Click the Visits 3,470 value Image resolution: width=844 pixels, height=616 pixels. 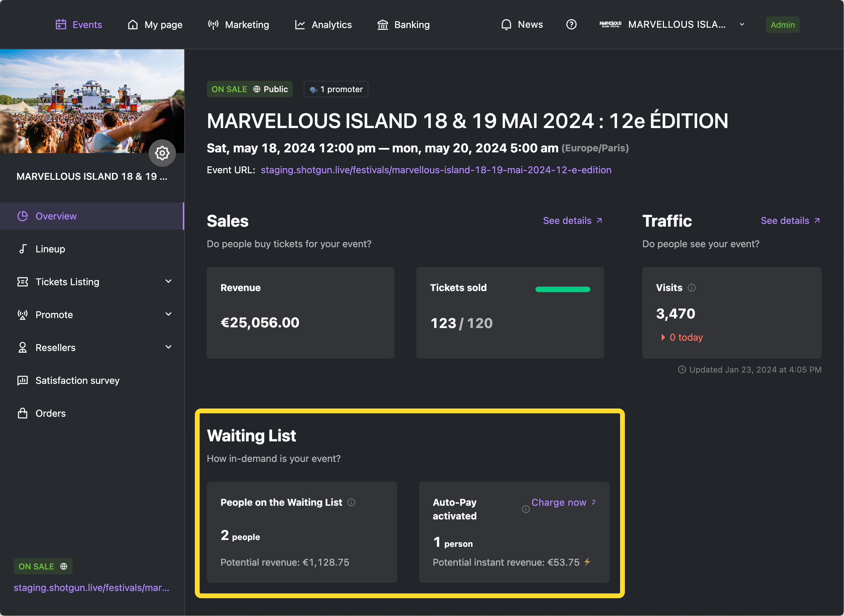pyautogui.click(x=676, y=314)
